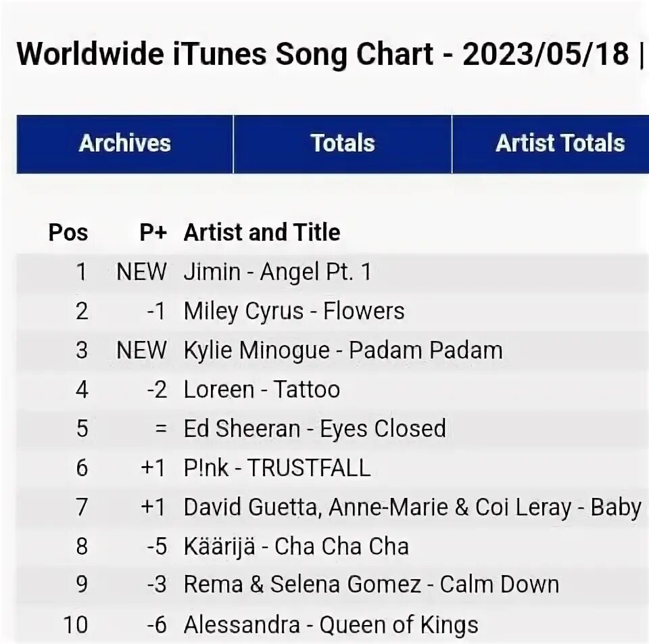Click the -5 change value for Käärijä
The height and width of the screenshot is (644, 649).
(158, 547)
